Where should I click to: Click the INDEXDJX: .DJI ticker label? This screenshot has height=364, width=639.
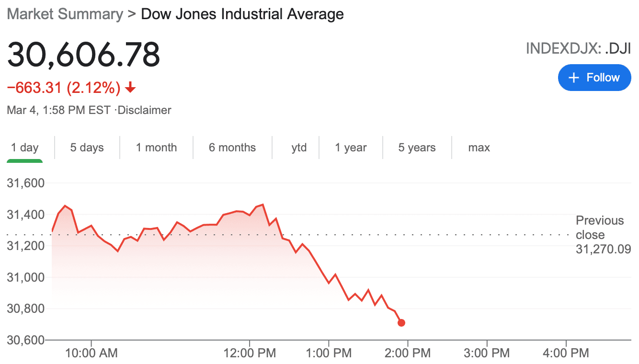coord(578,48)
